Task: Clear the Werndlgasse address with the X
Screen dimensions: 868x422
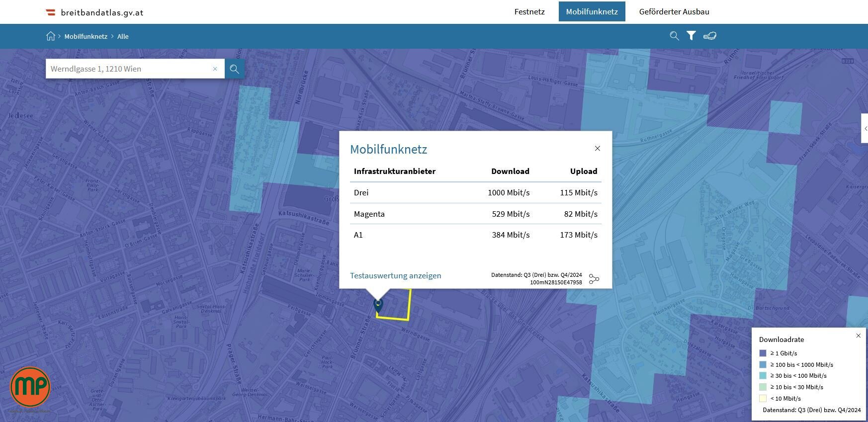Action: pyautogui.click(x=215, y=69)
